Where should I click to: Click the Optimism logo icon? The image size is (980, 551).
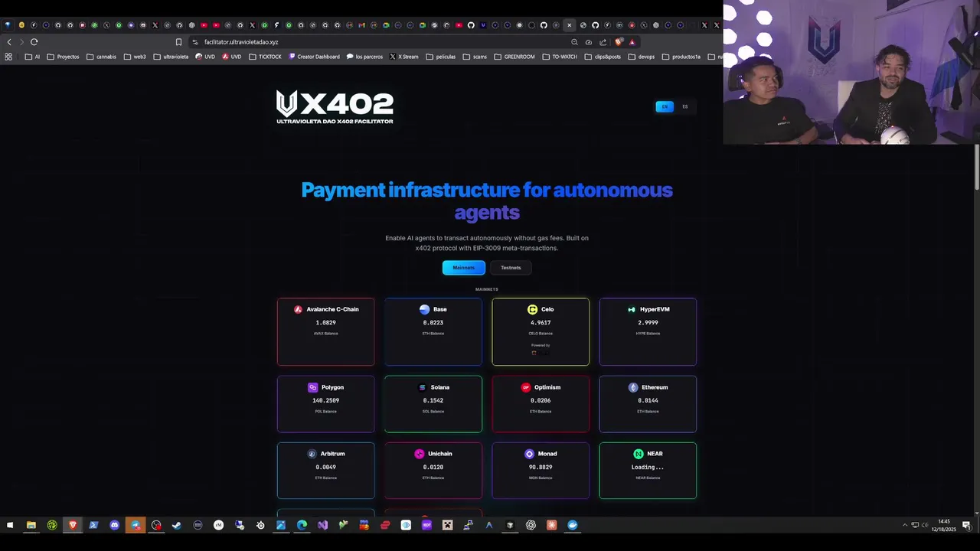coord(525,387)
